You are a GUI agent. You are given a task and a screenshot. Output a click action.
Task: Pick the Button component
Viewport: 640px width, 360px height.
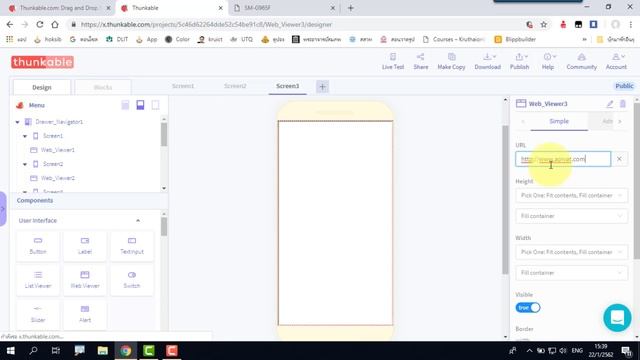[x=38, y=246]
